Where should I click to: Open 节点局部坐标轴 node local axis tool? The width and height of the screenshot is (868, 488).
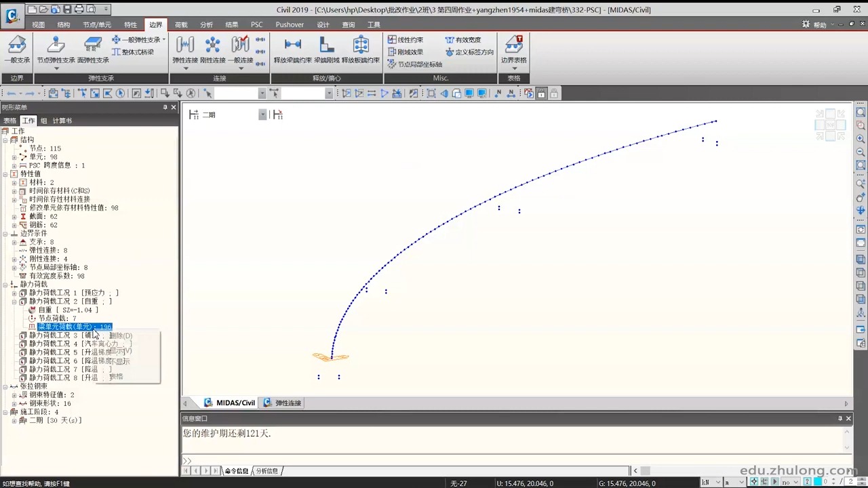click(x=414, y=64)
